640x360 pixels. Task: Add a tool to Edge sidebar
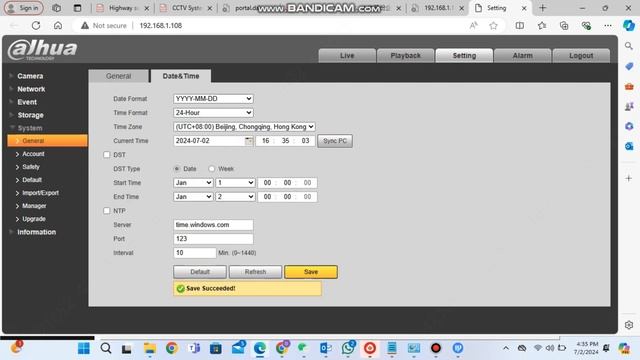click(629, 178)
